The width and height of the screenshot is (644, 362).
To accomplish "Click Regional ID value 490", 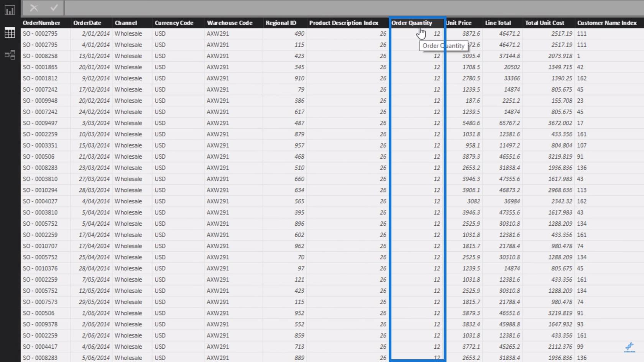I will tap(299, 34).
